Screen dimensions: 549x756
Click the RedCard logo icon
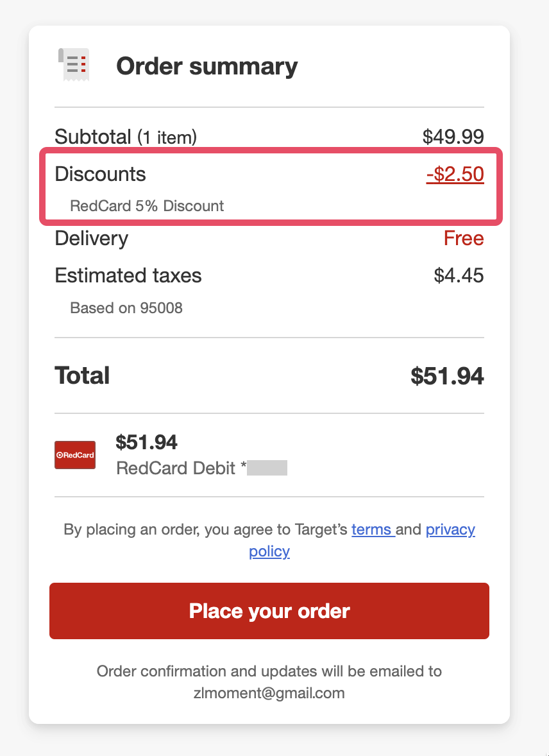click(x=75, y=455)
